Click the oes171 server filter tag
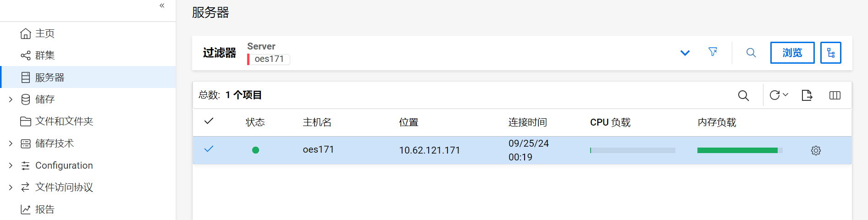Screen dimensions: 868x220 coord(269,59)
